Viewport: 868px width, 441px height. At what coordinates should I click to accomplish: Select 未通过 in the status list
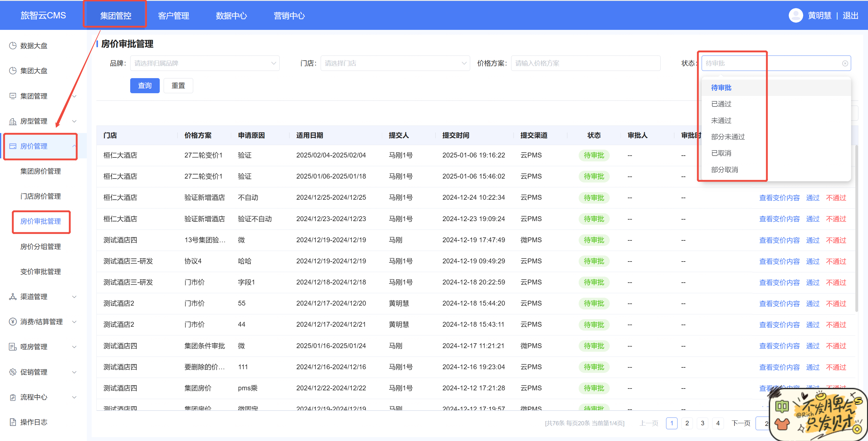click(776, 120)
